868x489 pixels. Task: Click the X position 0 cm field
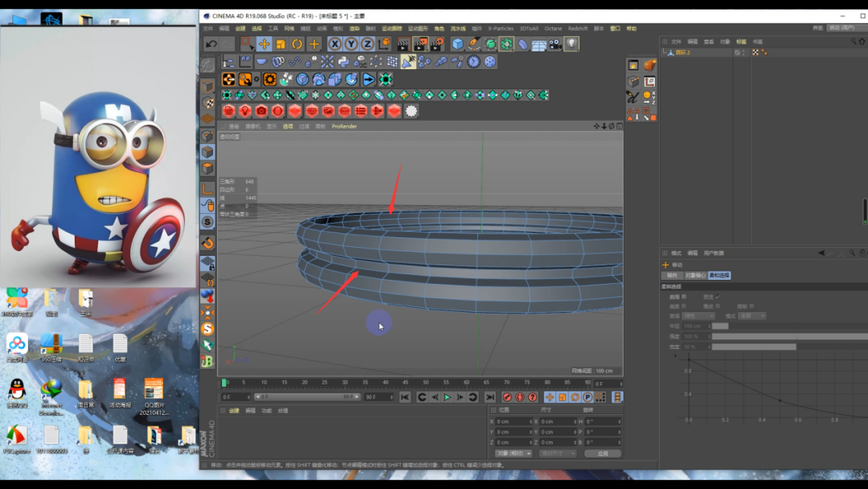(x=513, y=421)
